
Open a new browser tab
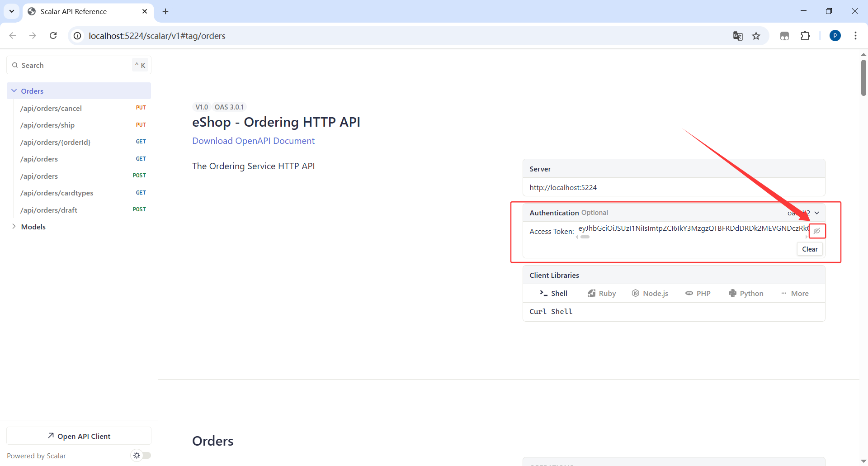165,11
